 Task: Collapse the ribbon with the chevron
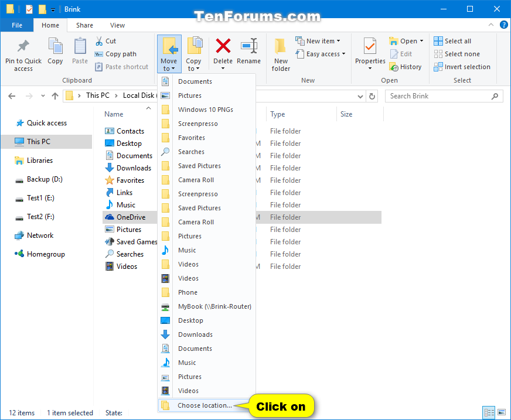491,25
